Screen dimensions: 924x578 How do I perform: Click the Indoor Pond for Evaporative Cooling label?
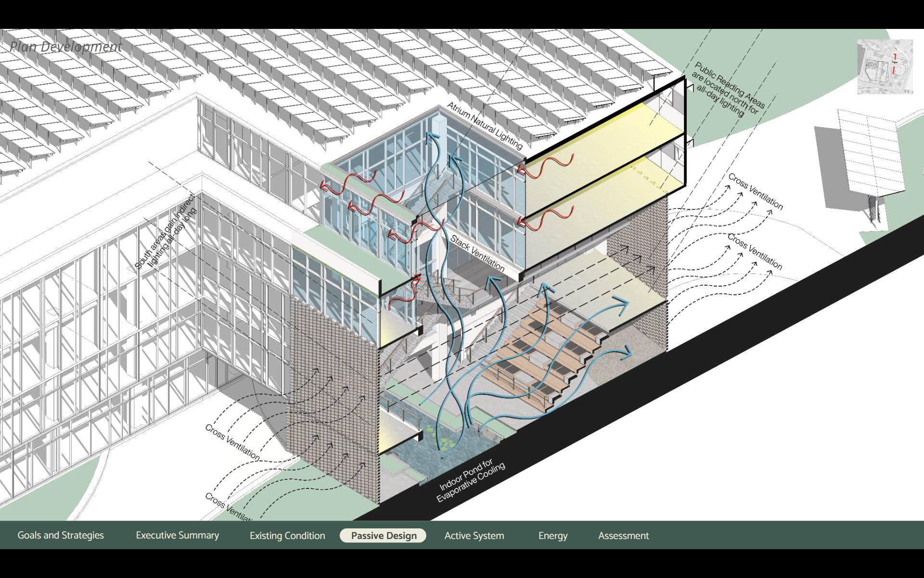(471, 481)
